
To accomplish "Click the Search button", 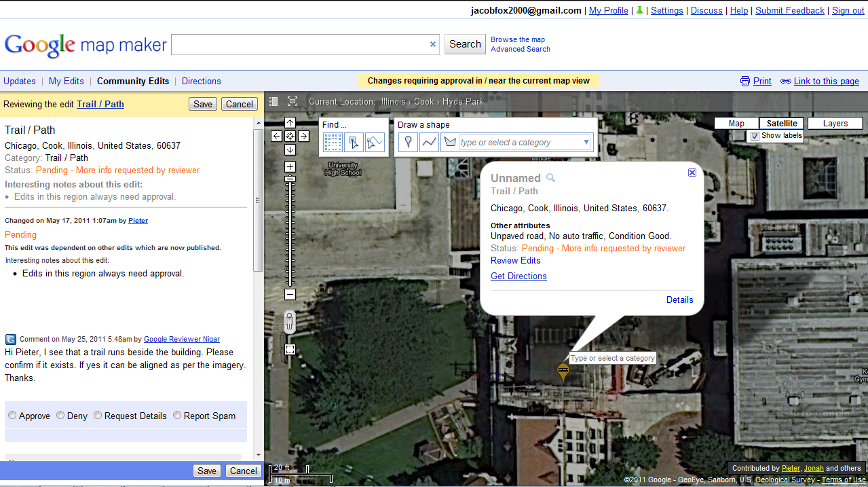I will (465, 44).
